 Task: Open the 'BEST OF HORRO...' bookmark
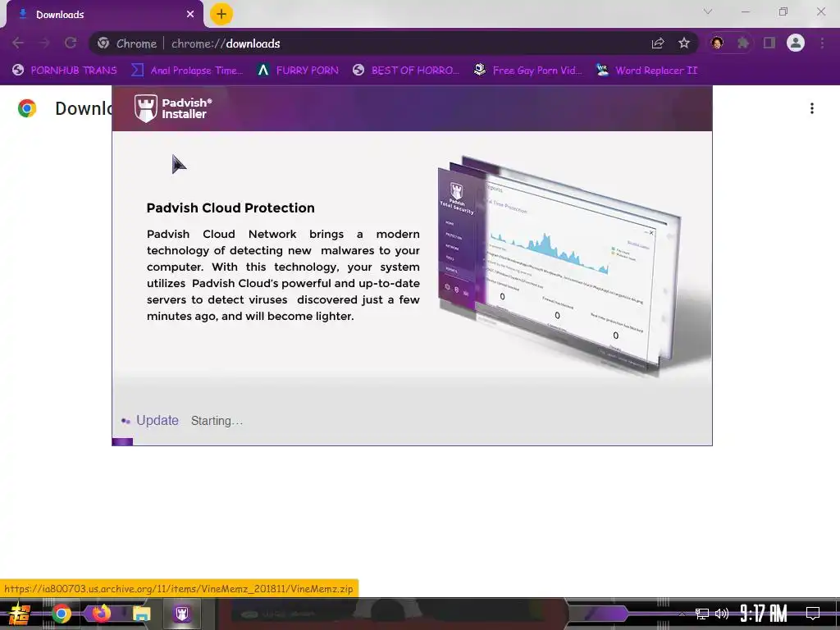point(406,71)
